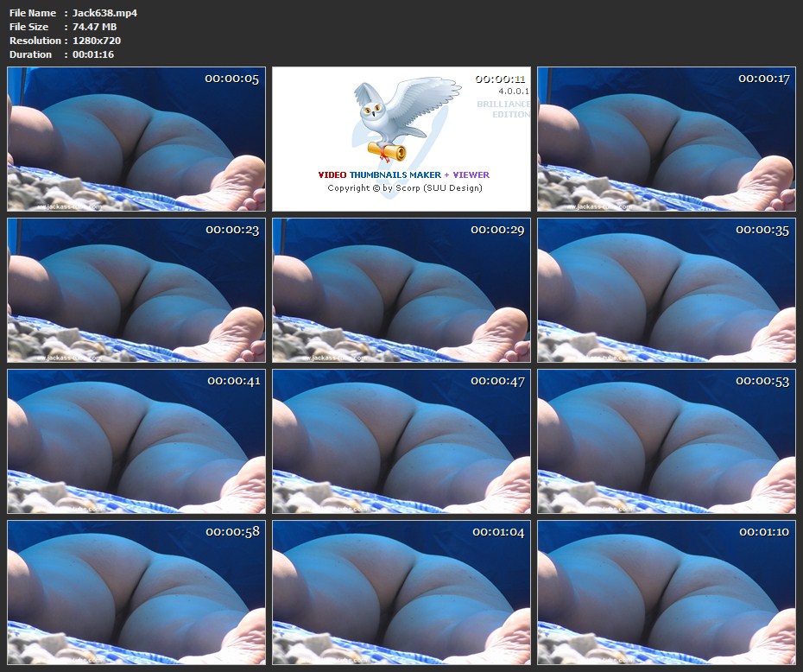Click the resolution value 1280x720
803x672 pixels.
click(x=97, y=41)
